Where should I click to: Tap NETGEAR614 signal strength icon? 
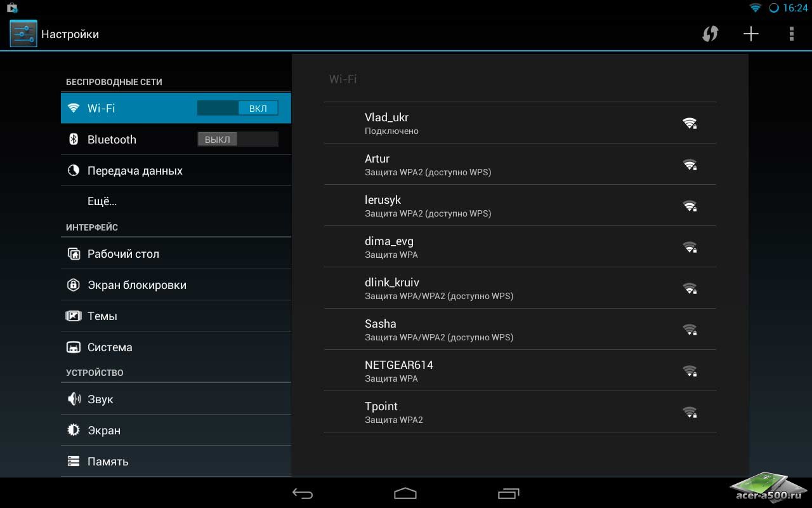point(690,371)
